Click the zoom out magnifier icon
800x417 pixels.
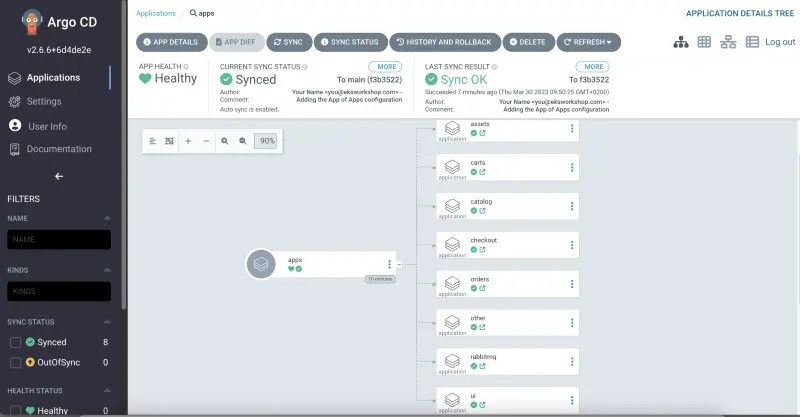click(242, 141)
